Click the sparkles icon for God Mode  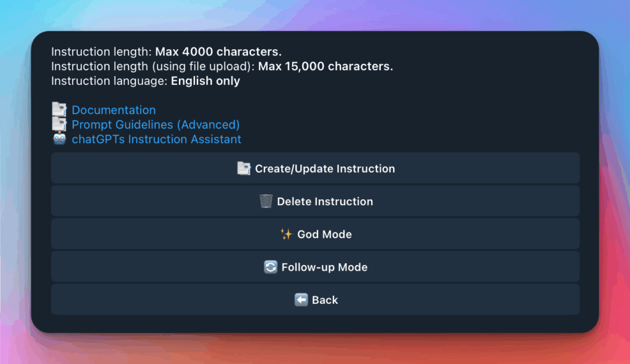[x=286, y=234]
